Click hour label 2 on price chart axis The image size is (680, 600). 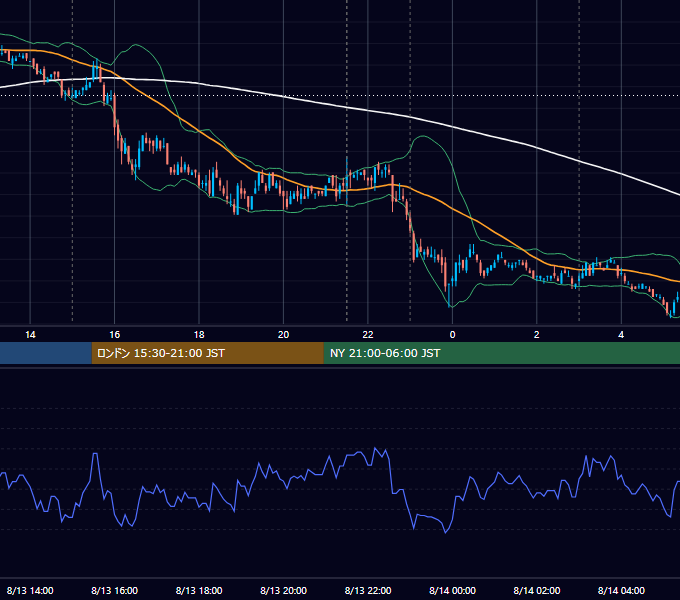pos(537,335)
